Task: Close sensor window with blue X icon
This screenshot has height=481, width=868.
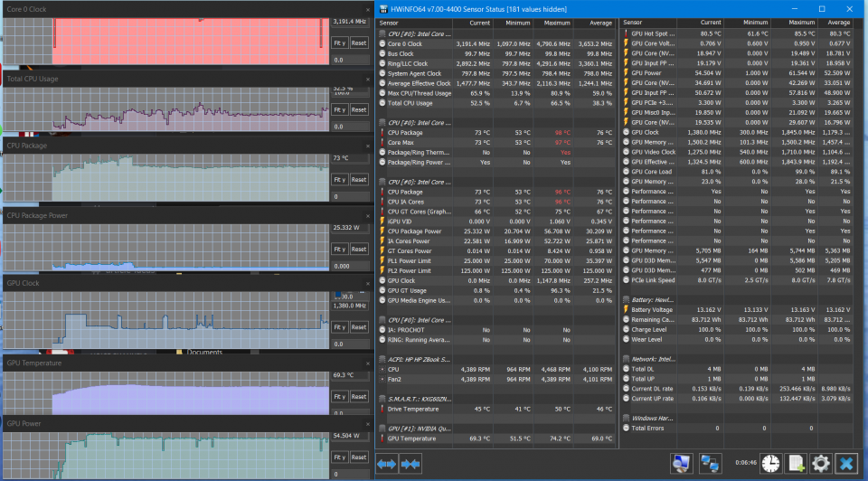Action: point(846,464)
